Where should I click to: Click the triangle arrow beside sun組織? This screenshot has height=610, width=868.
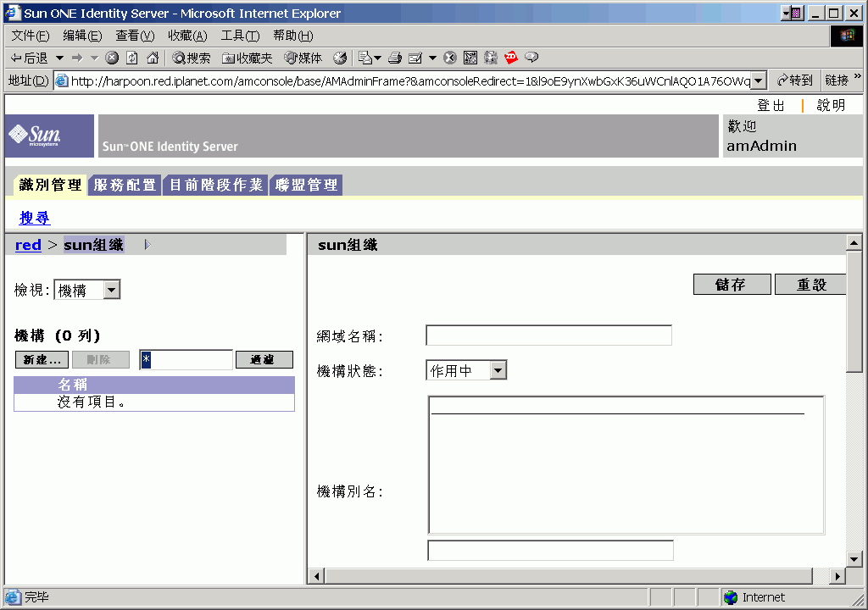(x=147, y=245)
